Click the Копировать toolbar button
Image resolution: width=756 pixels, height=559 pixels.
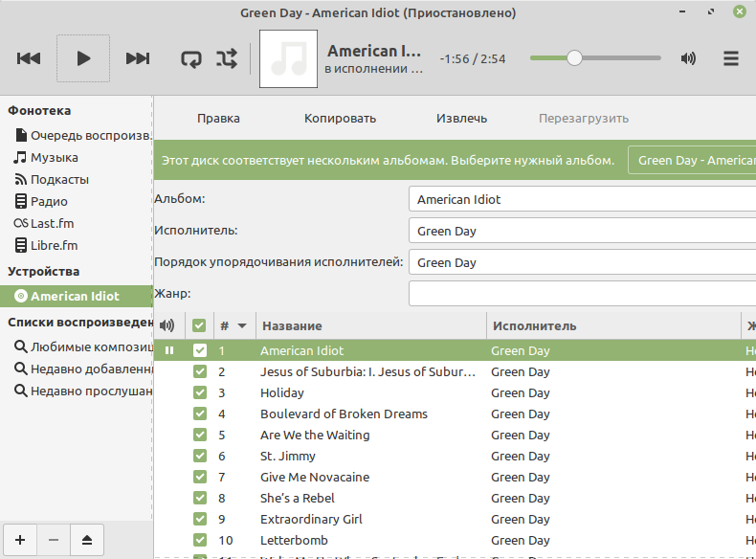pyautogui.click(x=340, y=118)
